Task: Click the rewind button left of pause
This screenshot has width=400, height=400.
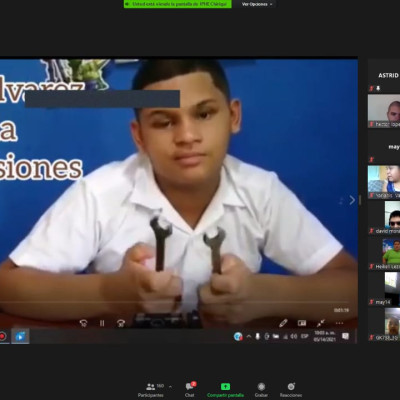Action: pos(83,323)
